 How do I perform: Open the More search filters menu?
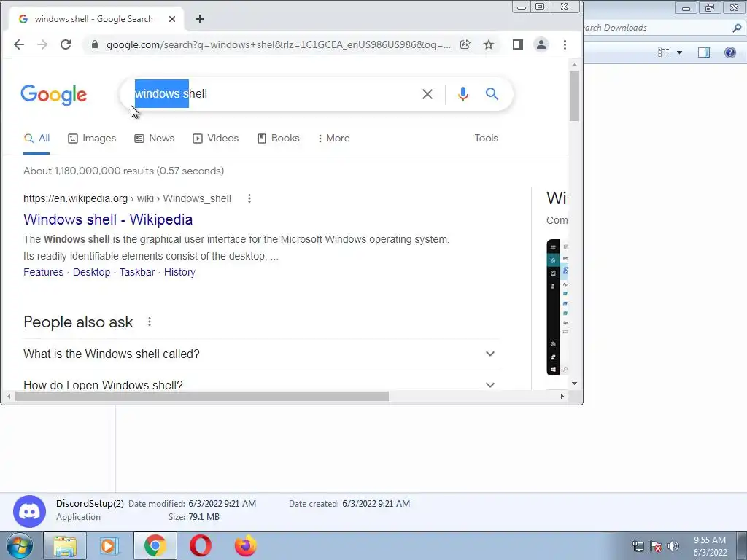[334, 138]
